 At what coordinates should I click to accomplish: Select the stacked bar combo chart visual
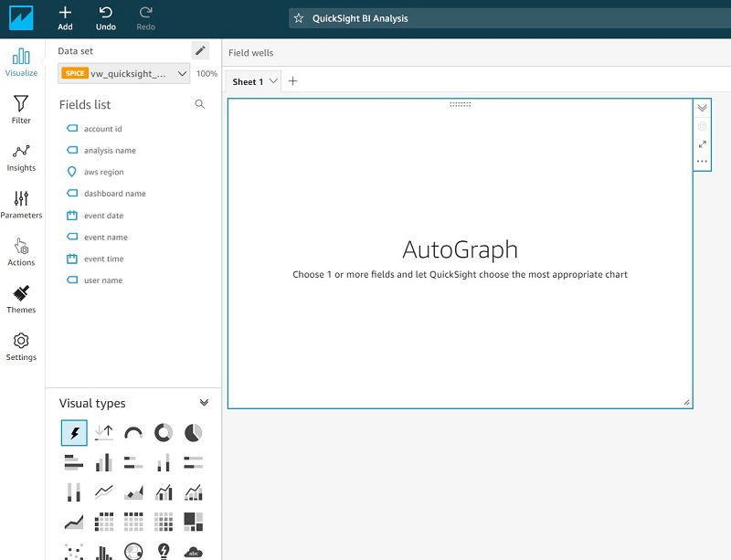[194, 491]
